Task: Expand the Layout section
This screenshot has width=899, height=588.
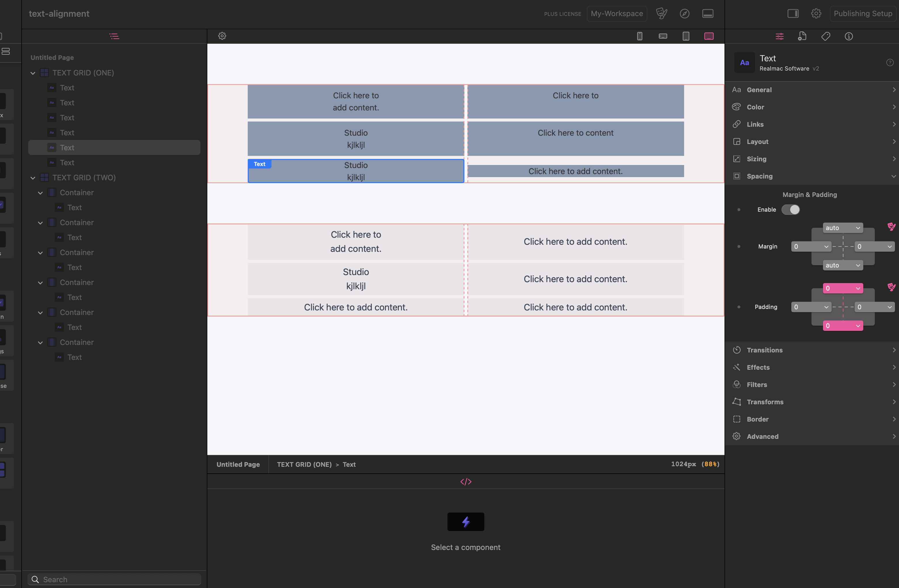Action: (x=812, y=142)
